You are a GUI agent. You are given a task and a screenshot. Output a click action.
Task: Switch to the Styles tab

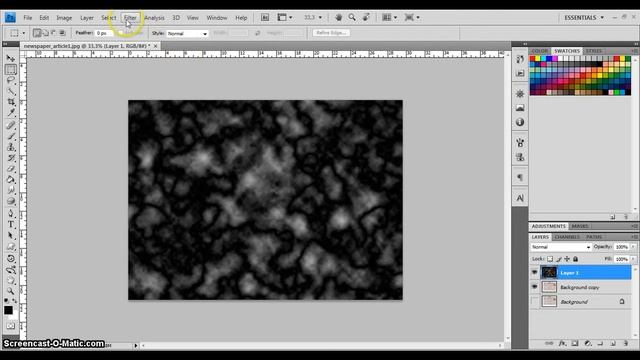click(594, 51)
